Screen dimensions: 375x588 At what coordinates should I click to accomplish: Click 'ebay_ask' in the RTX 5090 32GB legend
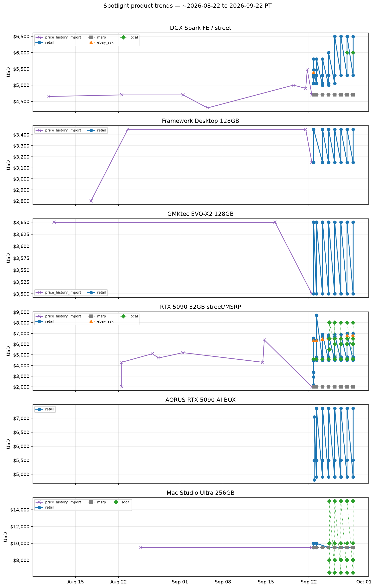[x=105, y=321]
